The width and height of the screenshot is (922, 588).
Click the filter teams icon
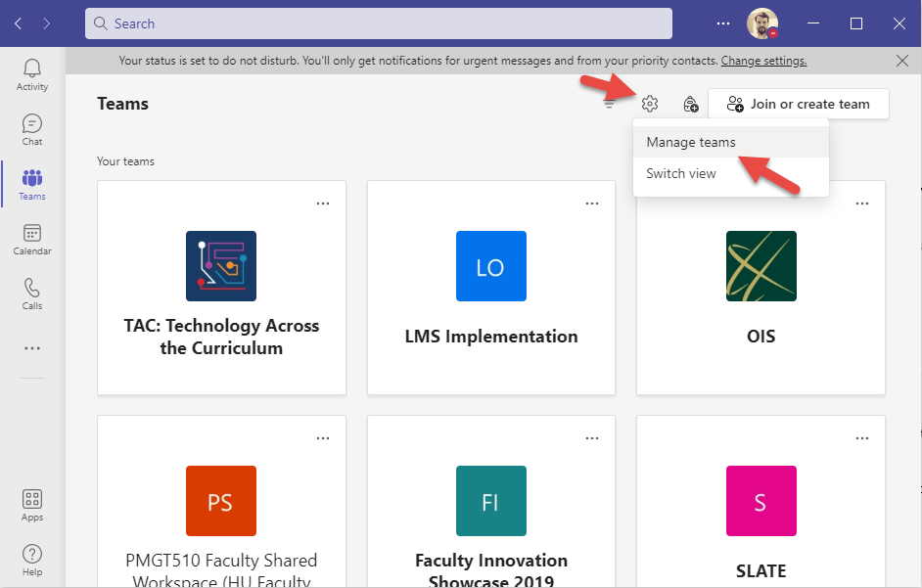tap(609, 104)
